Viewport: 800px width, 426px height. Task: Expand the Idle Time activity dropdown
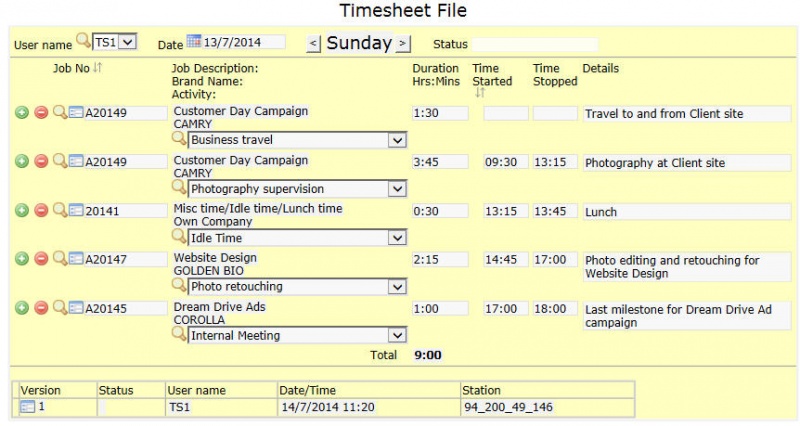click(x=397, y=238)
